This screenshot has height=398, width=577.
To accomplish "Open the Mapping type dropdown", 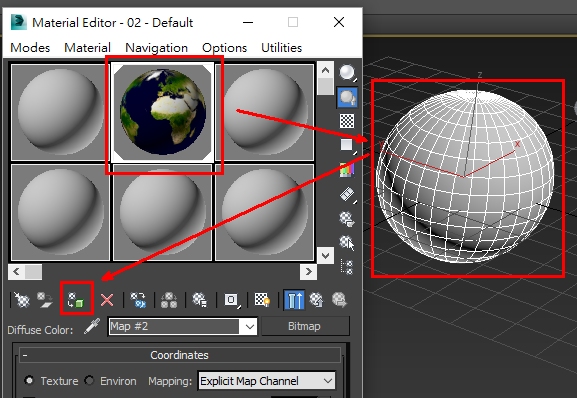I will [x=267, y=381].
